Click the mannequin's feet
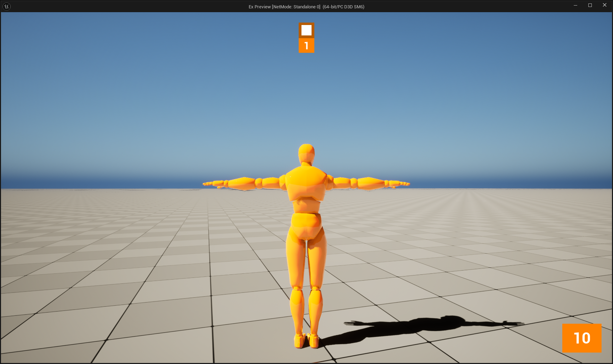The width and height of the screenshot is (613, 364). tap(306, 340)
